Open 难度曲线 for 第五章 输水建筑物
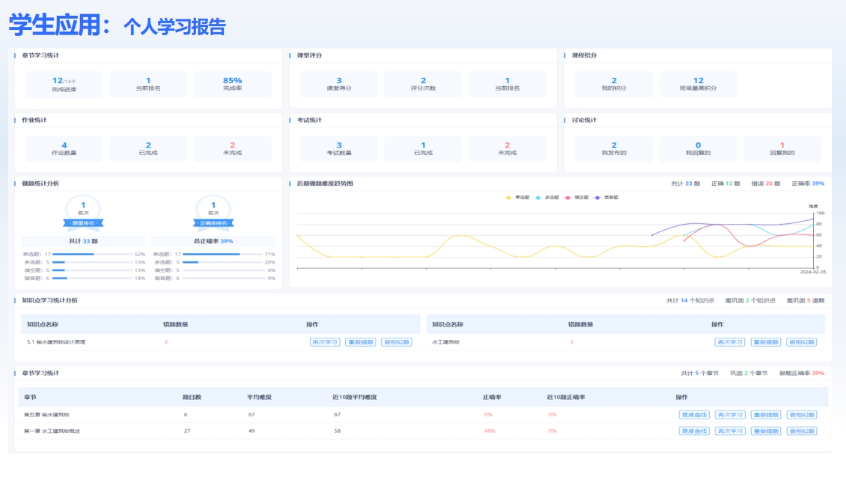 click(694, 415)
